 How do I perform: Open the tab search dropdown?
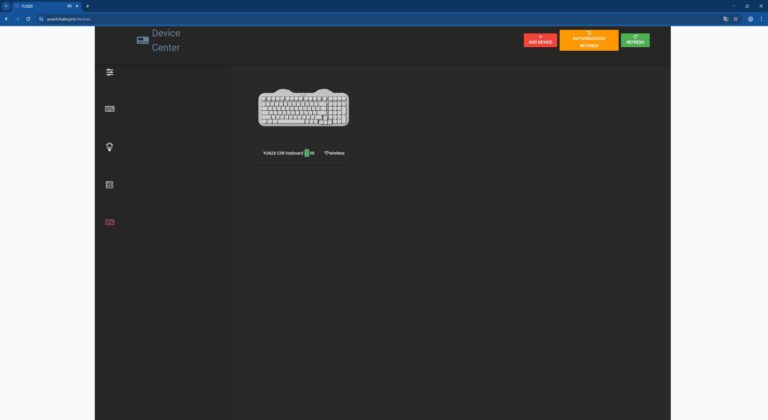pos(6,6)
